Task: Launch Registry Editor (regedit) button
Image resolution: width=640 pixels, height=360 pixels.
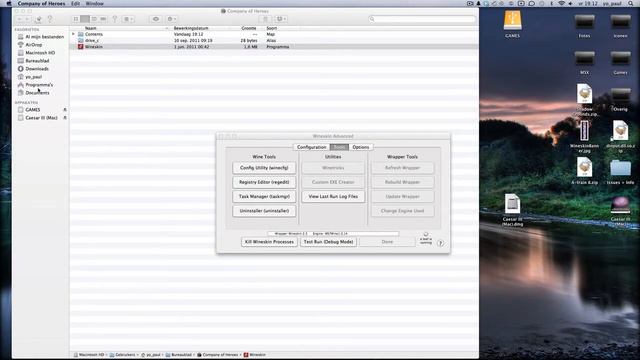Action: coord(264,182)
